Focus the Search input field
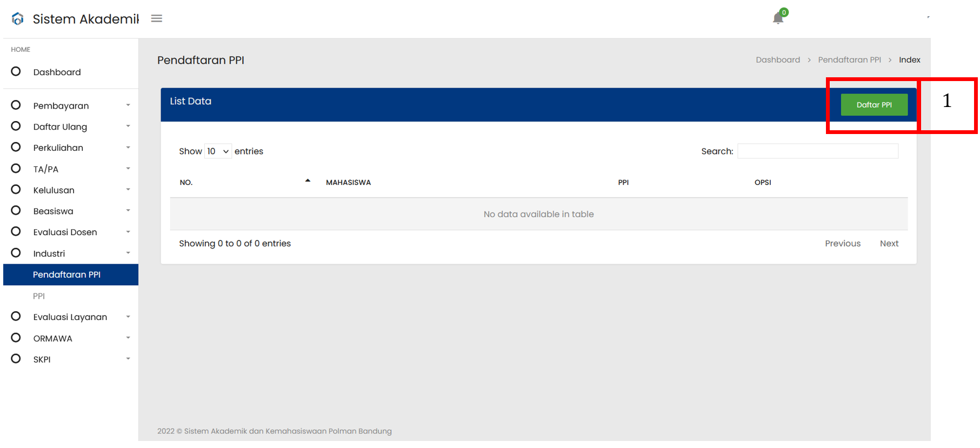 pos(818,151)
